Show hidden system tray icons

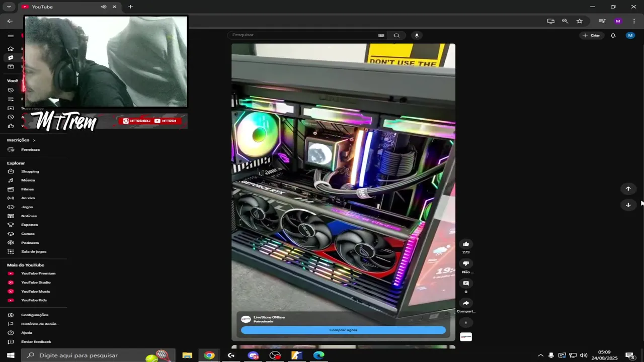pyautogui.click(x=540, y=355)
